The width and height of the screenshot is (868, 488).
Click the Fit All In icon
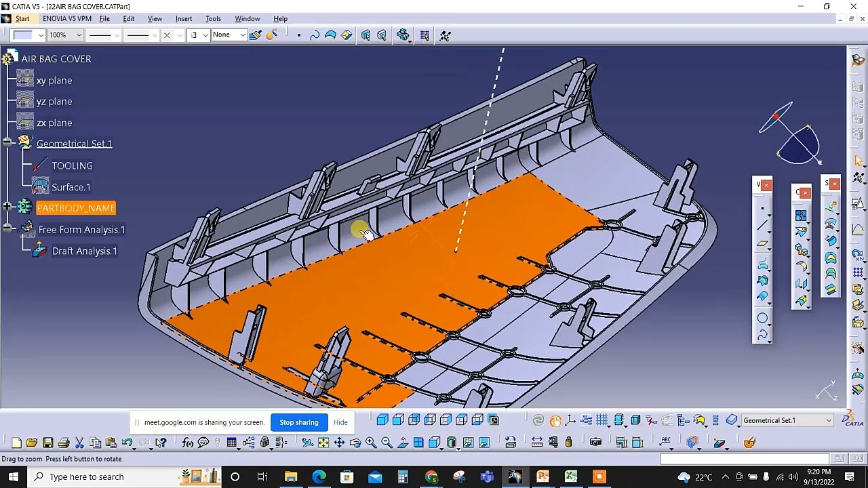pos(323,443)
